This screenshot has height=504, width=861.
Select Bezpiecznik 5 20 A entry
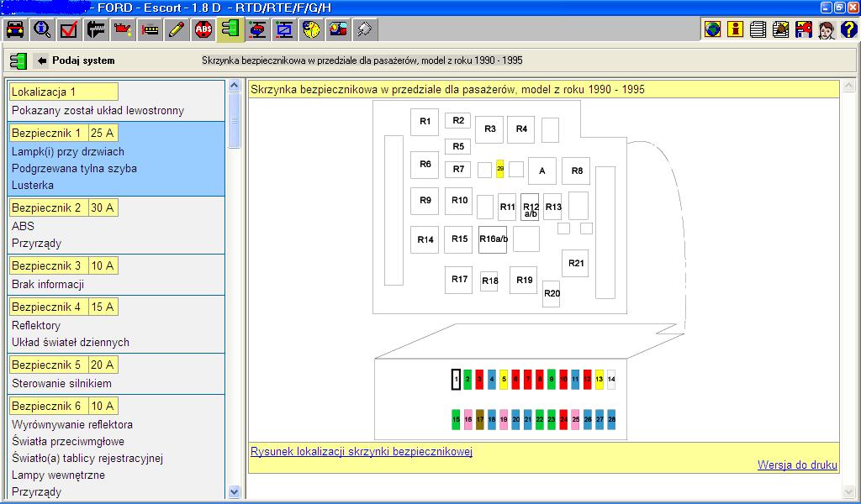click(62, 365)
